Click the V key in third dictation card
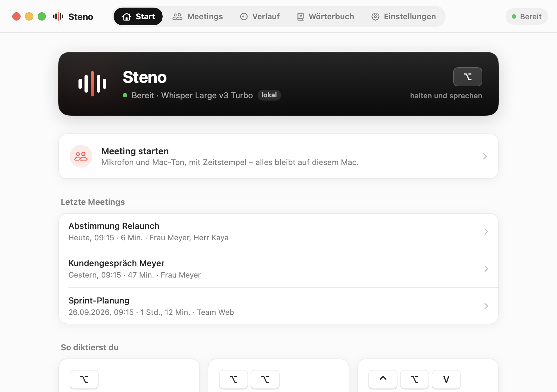 pyautogui.click(x=446, y=379)
